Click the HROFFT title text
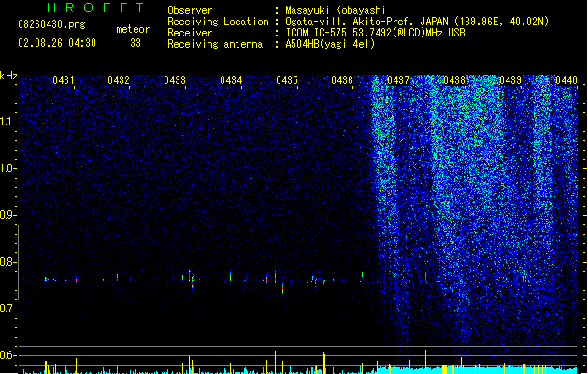Screen dimensions: 588x374 coord(96,7)
